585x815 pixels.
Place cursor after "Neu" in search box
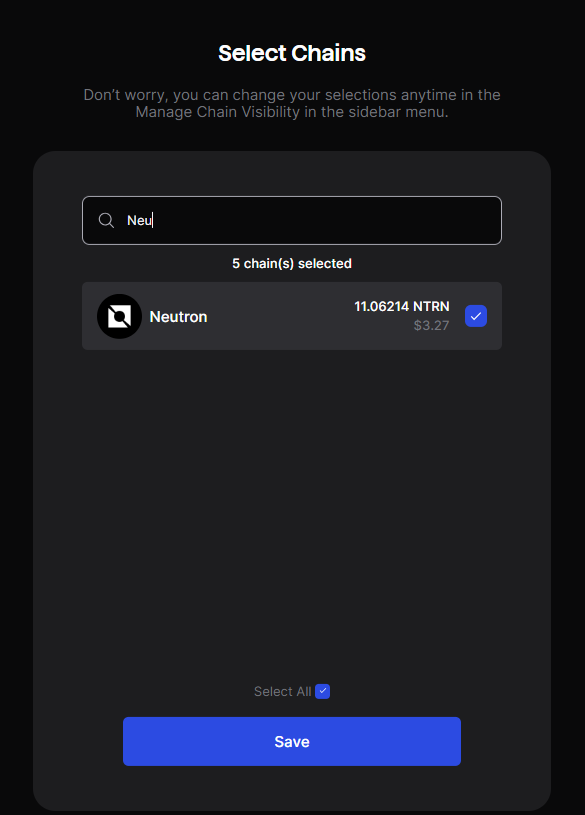pyautogui.click(x=153, y=220)
